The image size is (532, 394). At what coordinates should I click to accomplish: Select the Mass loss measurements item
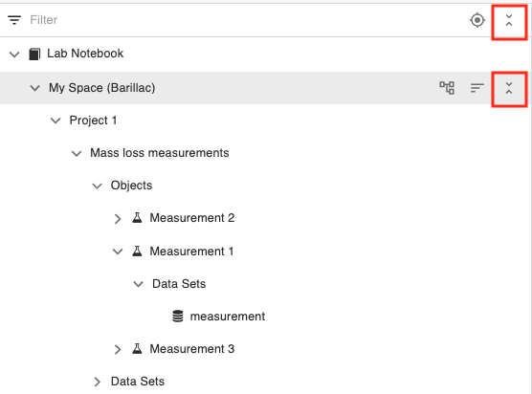click(160, 153)
